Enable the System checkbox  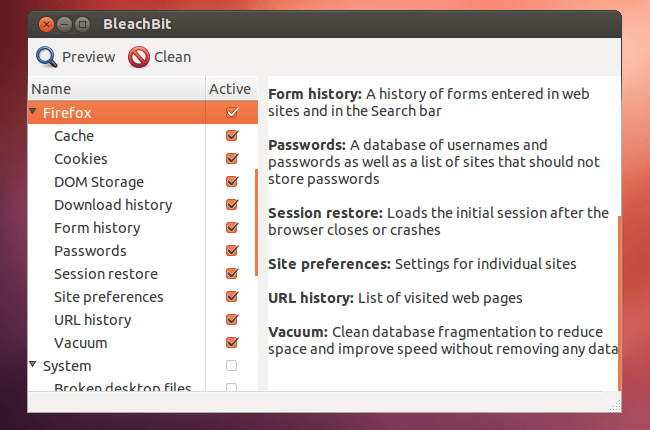pyautogui.click(x=231, y=365)
